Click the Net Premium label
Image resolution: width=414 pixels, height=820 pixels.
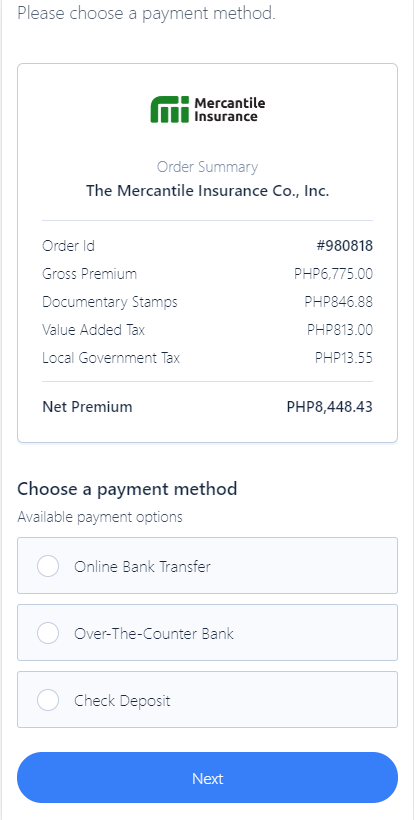(87, 407)
